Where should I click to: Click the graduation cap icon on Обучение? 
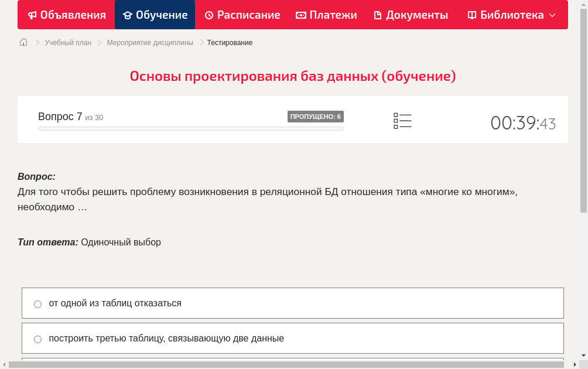click(x=129, y=15)
